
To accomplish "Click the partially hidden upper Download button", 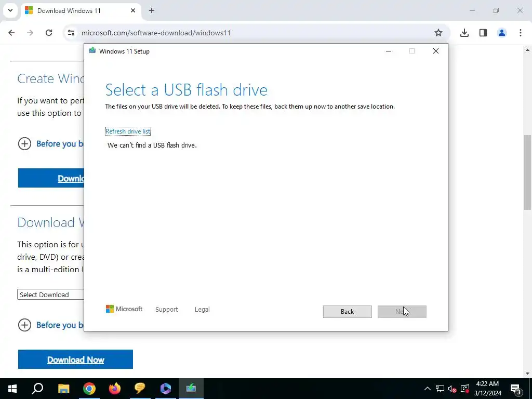I will [51, 178].
